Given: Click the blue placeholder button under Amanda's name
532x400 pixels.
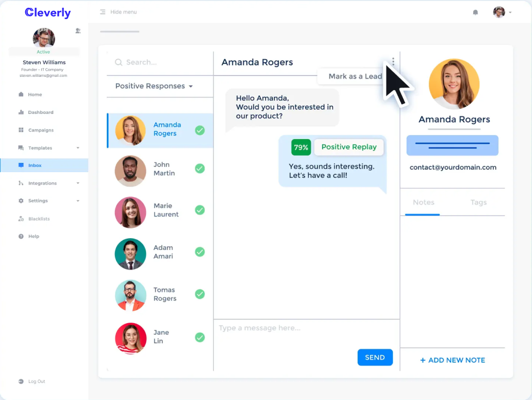Looking at the screenshot, I should click(x=452, y=145).
